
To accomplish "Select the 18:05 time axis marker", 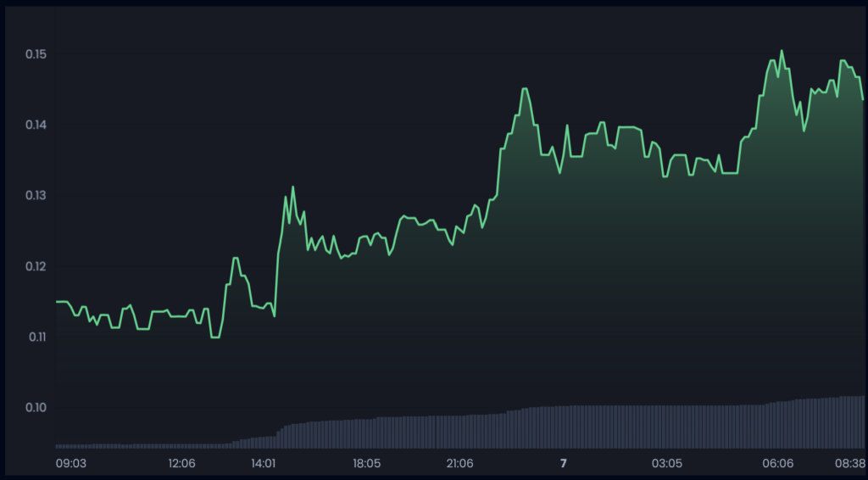I will [x=366, y=463].
